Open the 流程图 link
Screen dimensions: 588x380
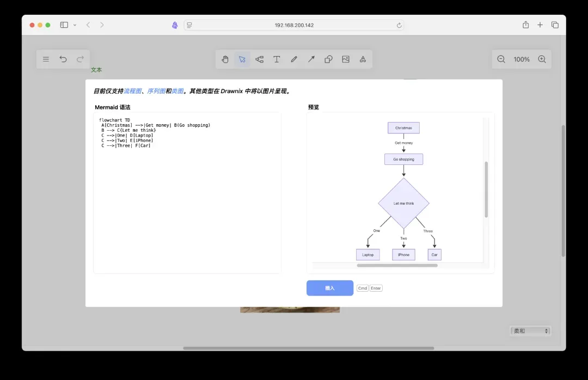tap(132, 91)
